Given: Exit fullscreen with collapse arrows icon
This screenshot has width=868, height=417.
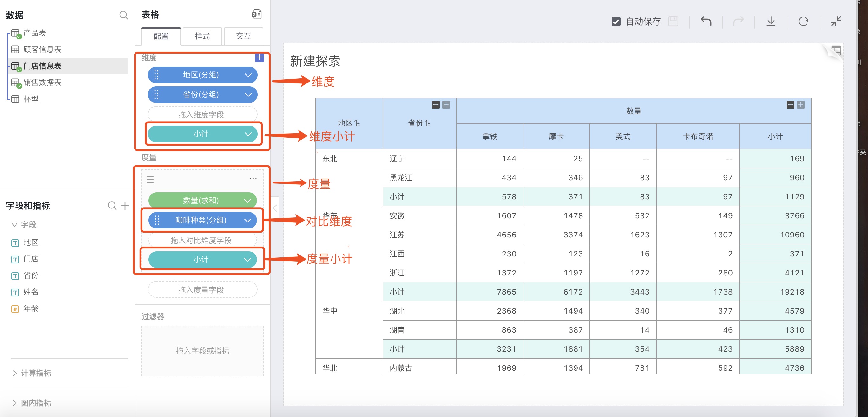Looking at the screenshot, I should [x=836, y=21].
